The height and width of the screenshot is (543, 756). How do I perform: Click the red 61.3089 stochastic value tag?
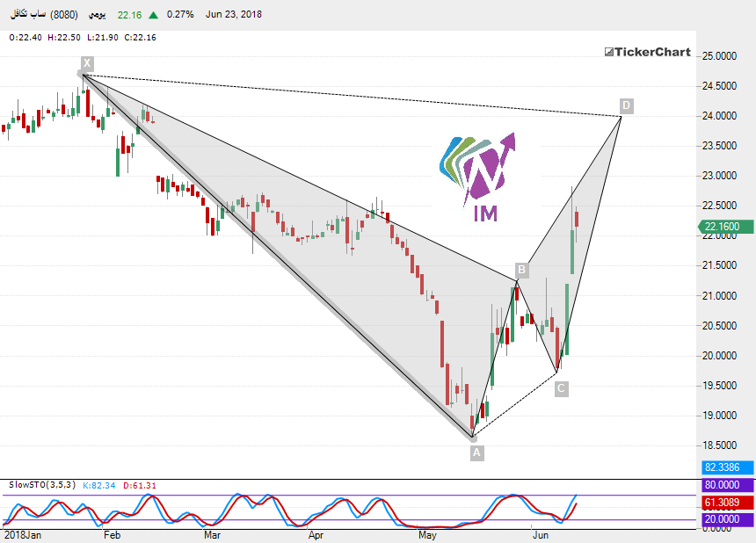coord(726,503)
